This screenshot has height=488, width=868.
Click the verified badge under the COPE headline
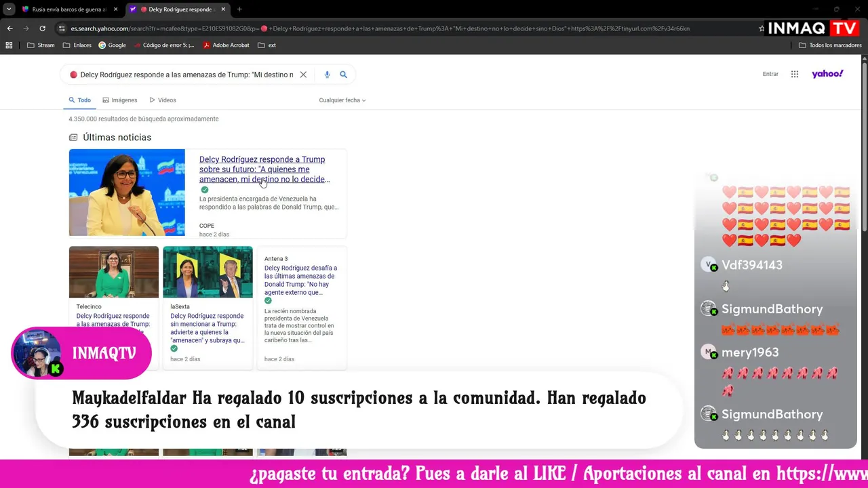click(204, 190)
